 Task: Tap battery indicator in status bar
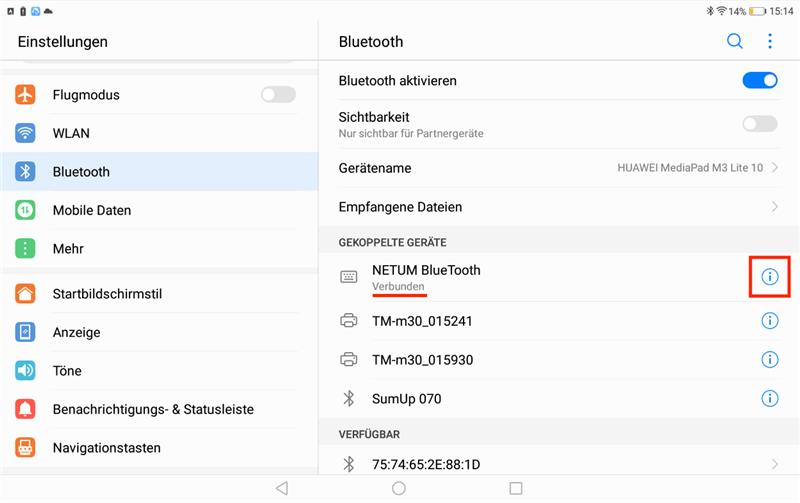[x=757, y=11]
